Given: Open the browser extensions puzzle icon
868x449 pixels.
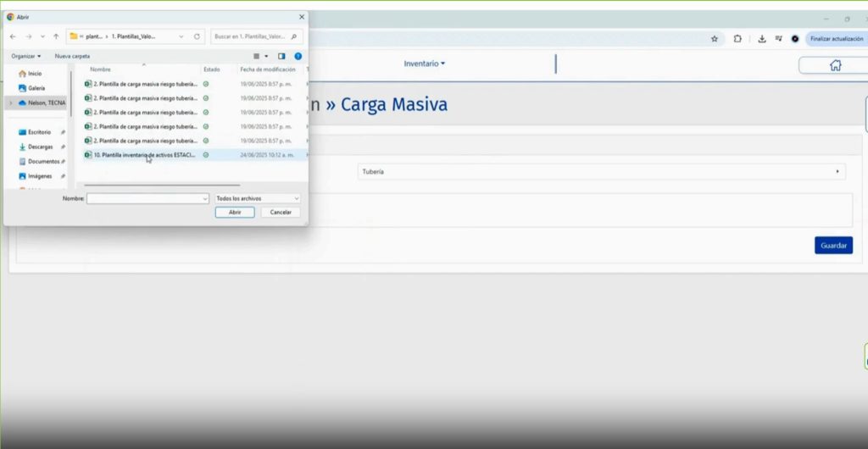Looking at the screenshot, I should pos(737,38).
